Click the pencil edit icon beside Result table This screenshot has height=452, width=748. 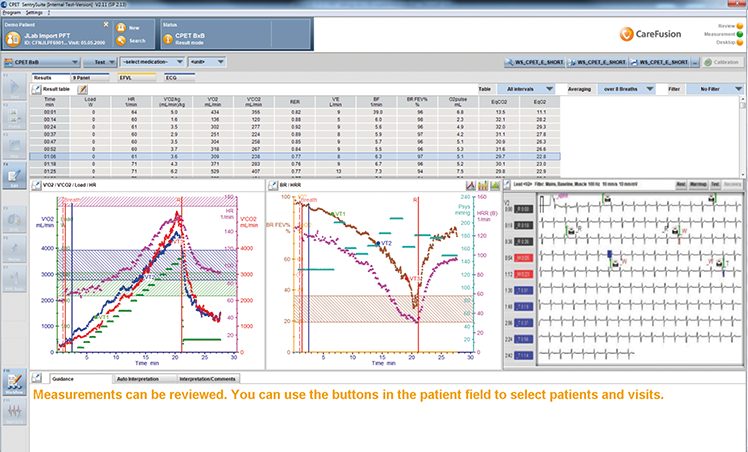82,89
